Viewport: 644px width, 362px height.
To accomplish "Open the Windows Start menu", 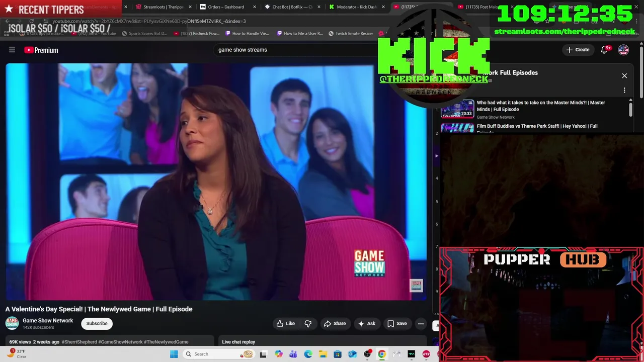I will (x=174, y=354).
